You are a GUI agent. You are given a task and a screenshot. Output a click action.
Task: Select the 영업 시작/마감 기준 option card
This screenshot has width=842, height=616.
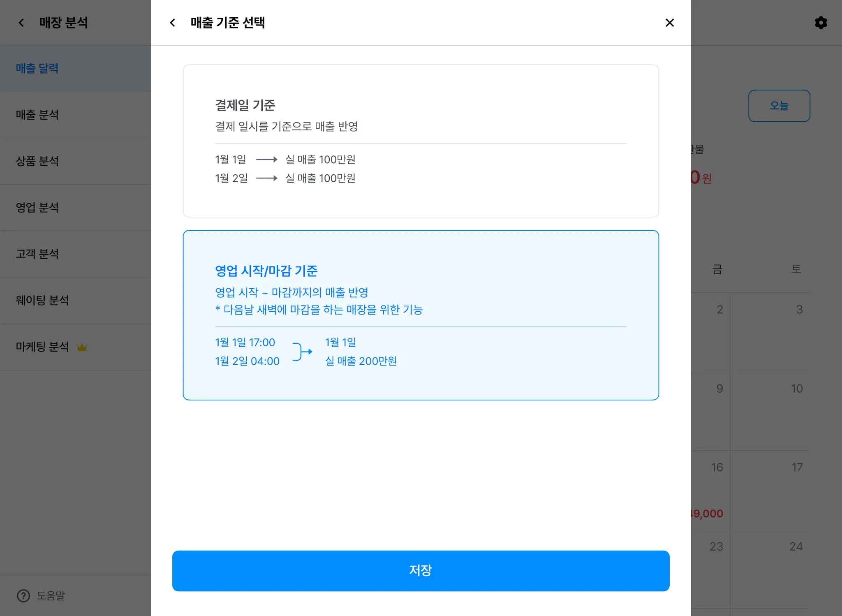(x=421, y=315)
